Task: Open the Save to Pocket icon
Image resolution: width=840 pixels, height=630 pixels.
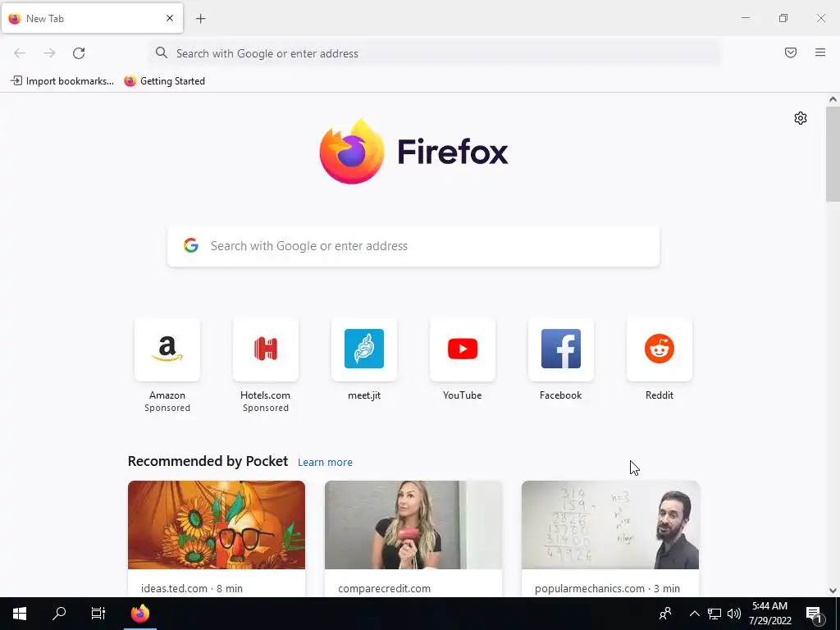Action: tap(791, 52)
